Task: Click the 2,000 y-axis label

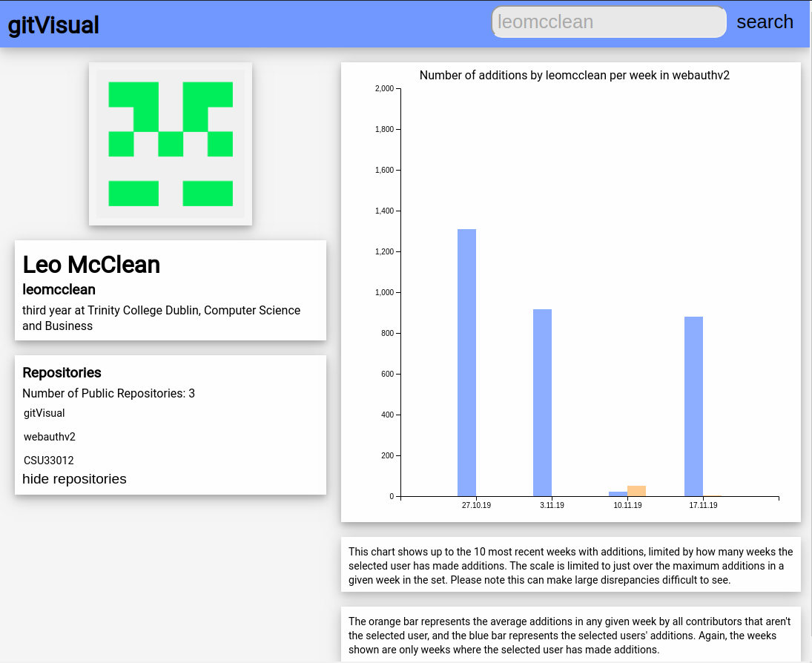Action: click(384, 88)
